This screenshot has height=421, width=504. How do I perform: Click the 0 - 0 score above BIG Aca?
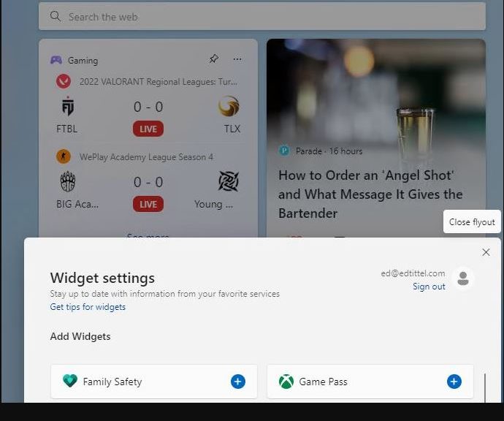click(148, 182)
